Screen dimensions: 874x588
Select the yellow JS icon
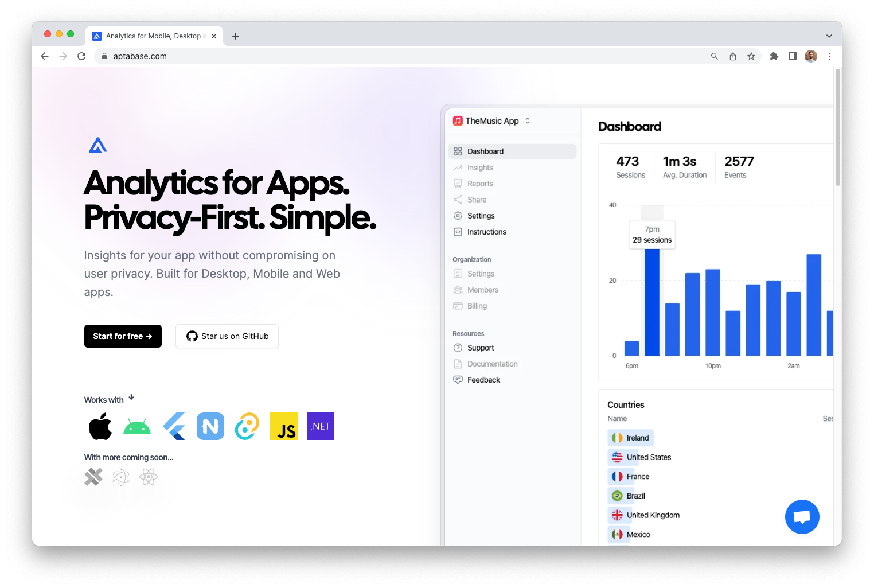(284, 426)
